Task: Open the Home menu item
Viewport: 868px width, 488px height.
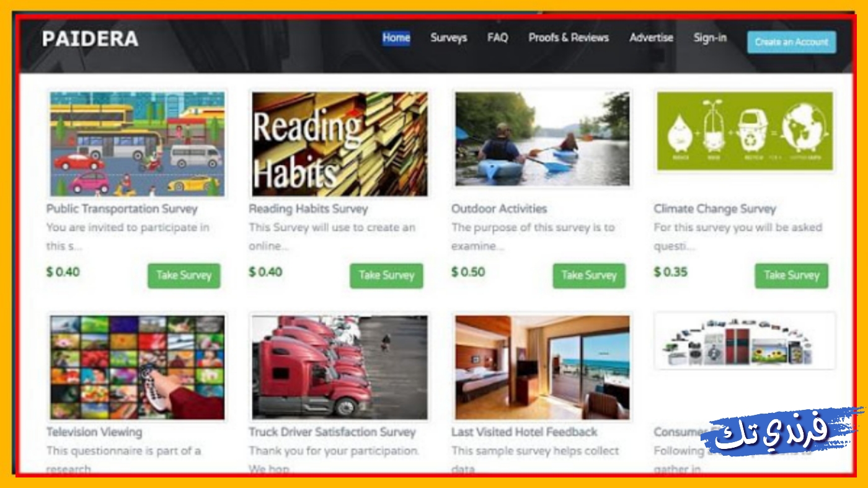Action: click(x=396, y=38)
